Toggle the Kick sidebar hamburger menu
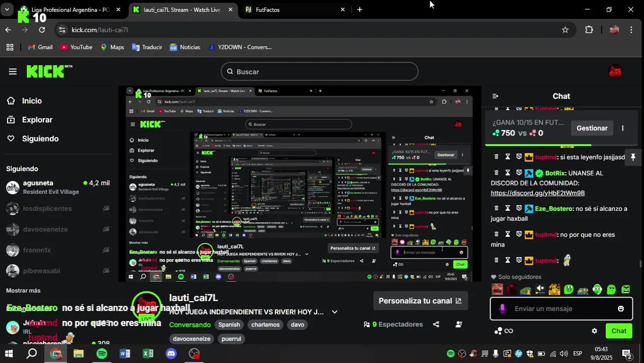 pos(13,72)
